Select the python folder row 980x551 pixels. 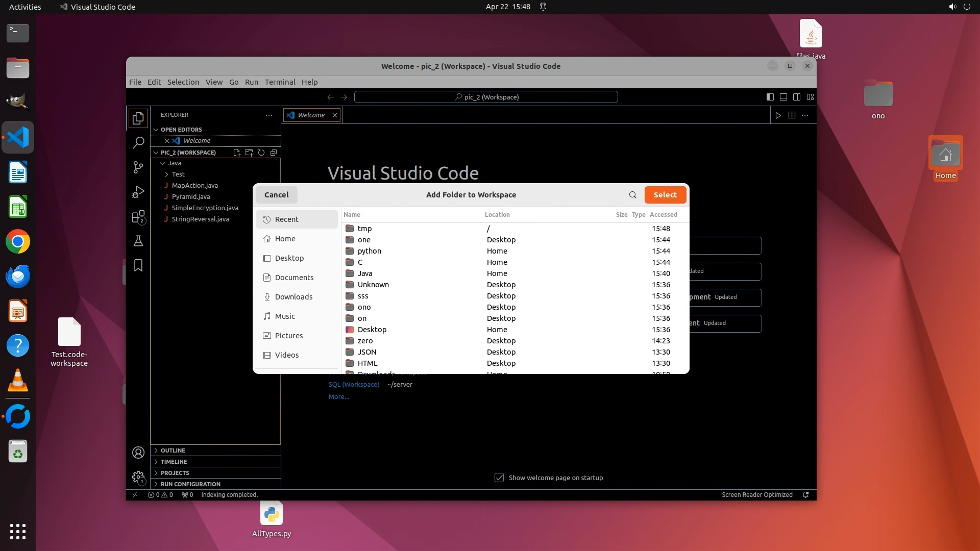(x=370, y=251)
